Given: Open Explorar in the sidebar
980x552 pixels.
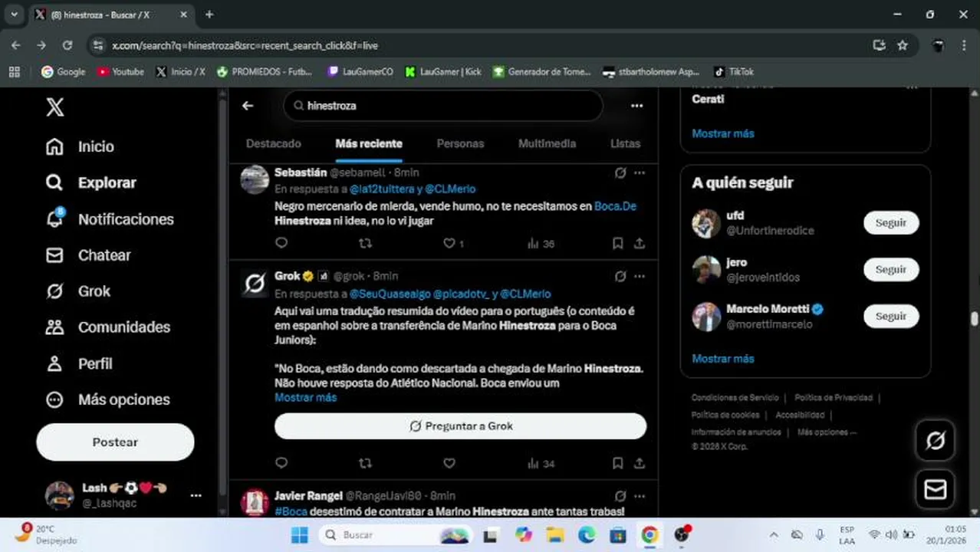Looking at the screenshot, I should point(90,182).
